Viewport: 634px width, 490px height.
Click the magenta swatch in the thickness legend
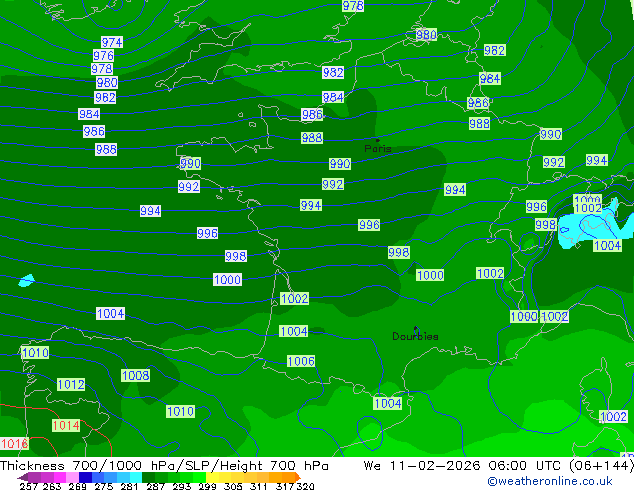coord(60,477)
